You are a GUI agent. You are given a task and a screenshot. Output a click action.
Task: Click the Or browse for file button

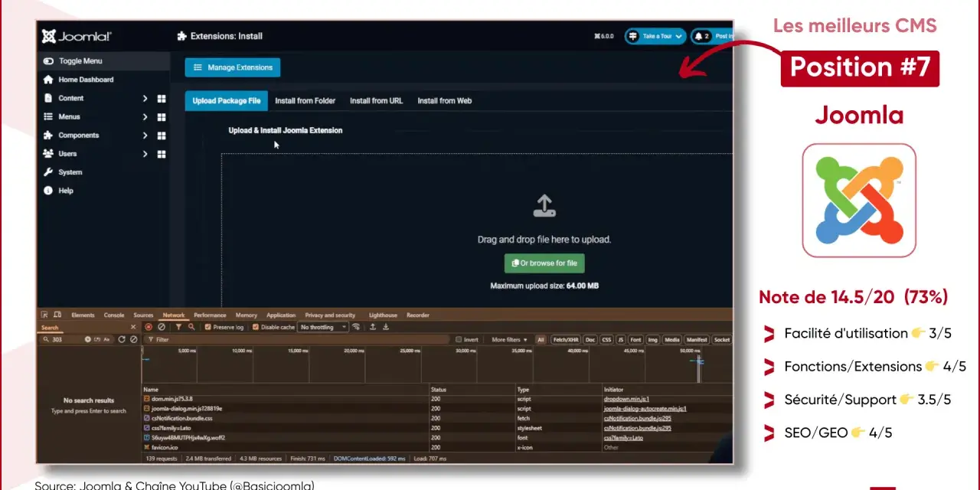tap(544, 263)
